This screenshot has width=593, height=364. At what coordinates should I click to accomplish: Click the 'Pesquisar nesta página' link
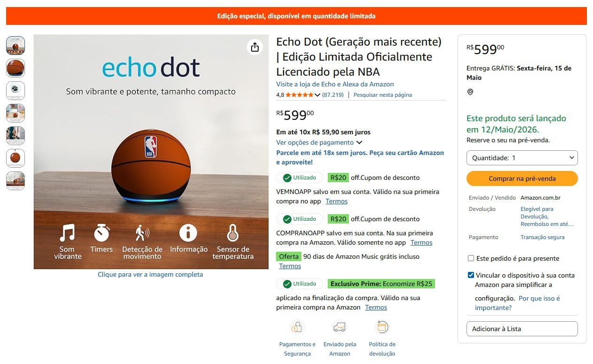(x=383, y=94)
